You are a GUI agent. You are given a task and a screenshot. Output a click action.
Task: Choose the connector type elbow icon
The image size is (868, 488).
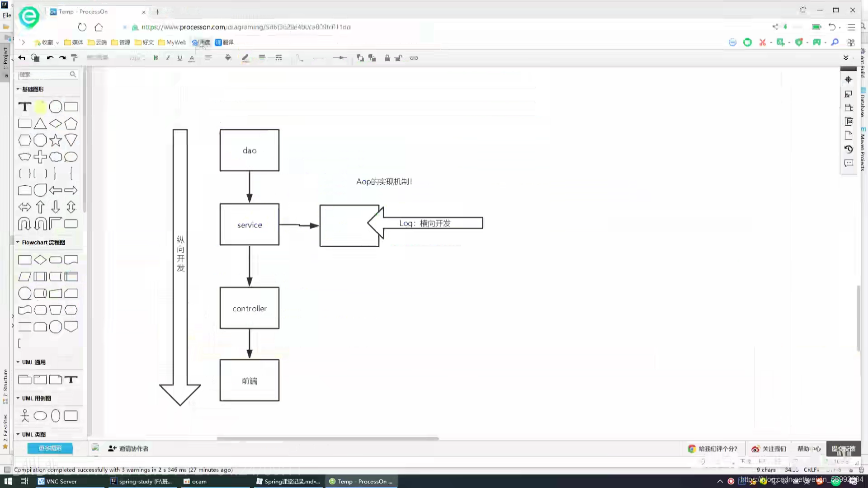pyautogui.click(x=300, y=58)
